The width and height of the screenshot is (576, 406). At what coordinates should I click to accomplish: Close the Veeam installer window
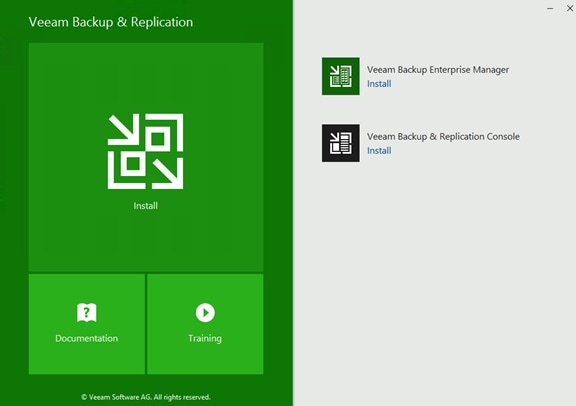click(x=570, y=8)
